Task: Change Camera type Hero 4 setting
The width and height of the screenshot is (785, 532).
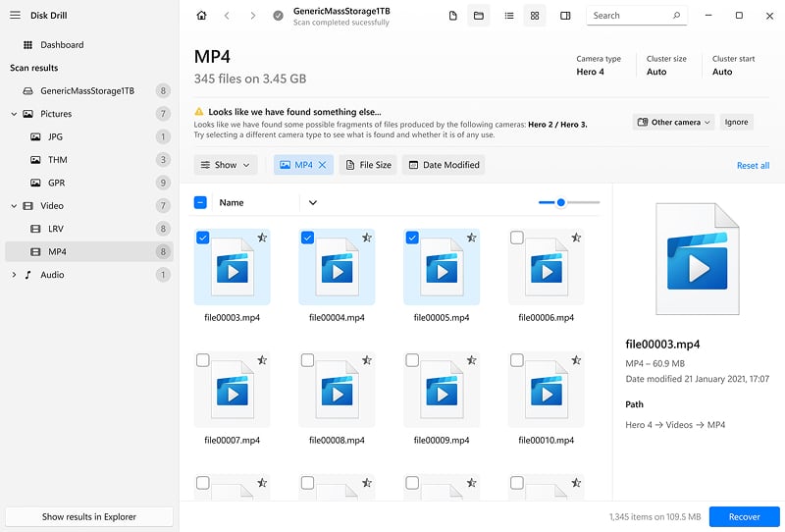Action: pyautogui.click(x=599, y=66)
